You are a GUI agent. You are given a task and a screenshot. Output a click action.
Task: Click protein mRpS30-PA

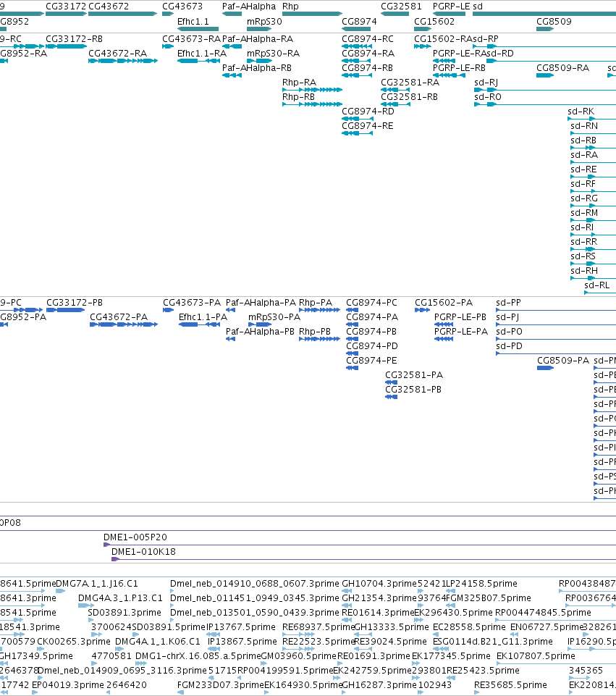[x=274, y=317]
